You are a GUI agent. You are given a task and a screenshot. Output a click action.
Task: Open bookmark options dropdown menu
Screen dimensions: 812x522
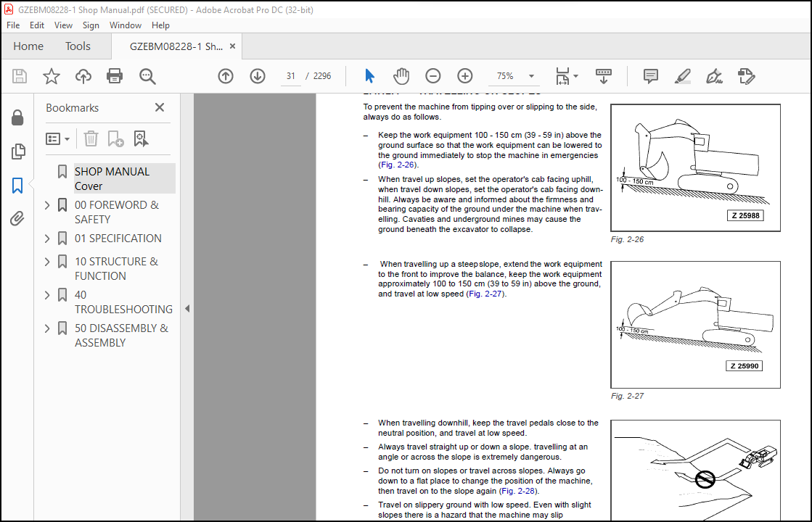click(57, 138)
